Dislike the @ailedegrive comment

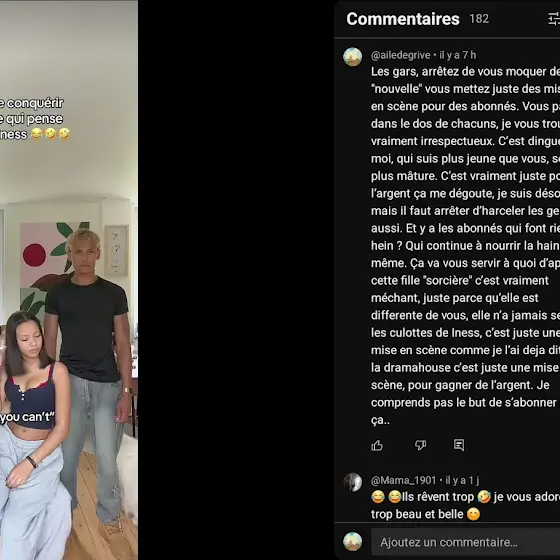coord(420,445)
